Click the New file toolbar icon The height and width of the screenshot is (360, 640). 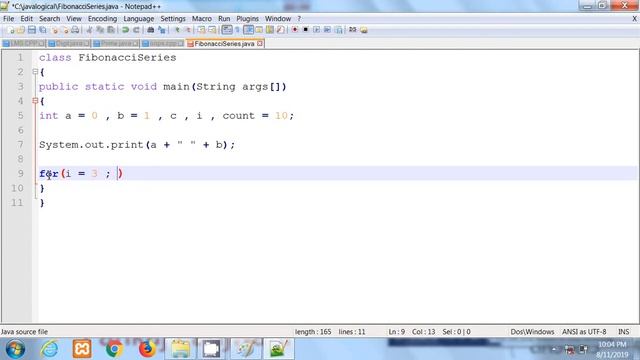tap(11, 30)
